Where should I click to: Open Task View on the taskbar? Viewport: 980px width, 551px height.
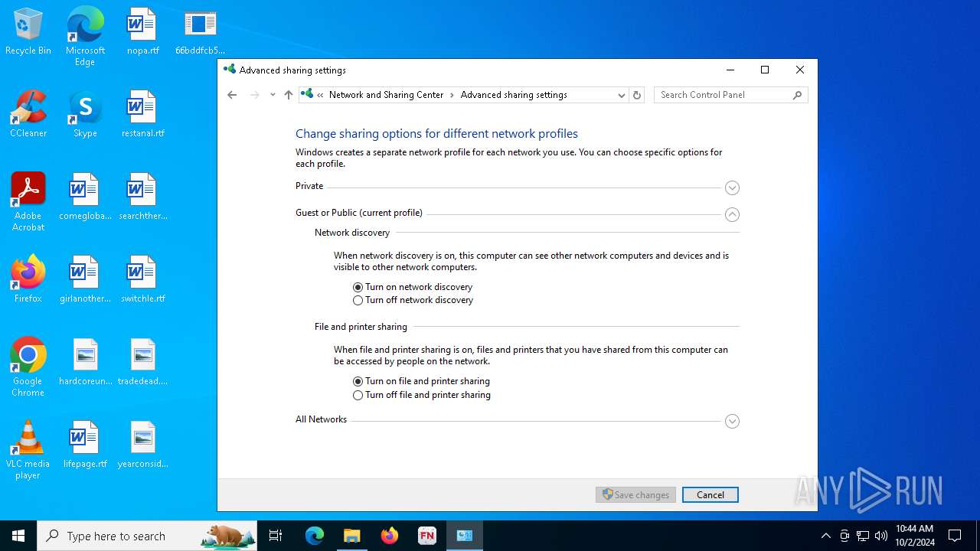(276, 536)
